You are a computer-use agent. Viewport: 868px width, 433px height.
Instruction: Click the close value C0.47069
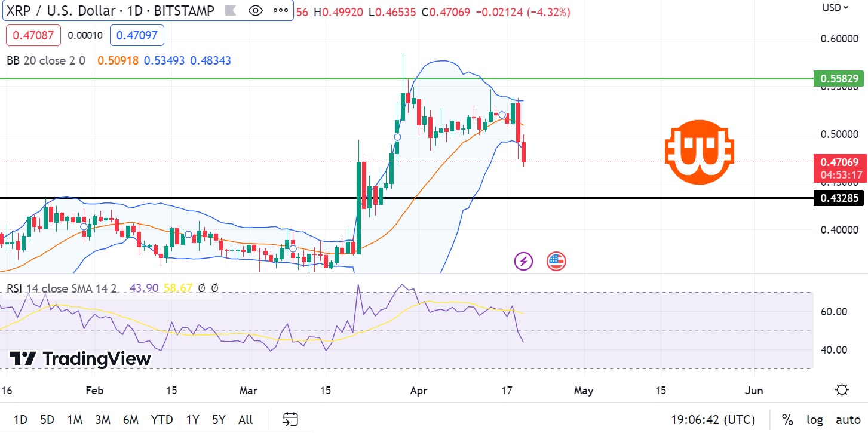click(x=445, y=11)
